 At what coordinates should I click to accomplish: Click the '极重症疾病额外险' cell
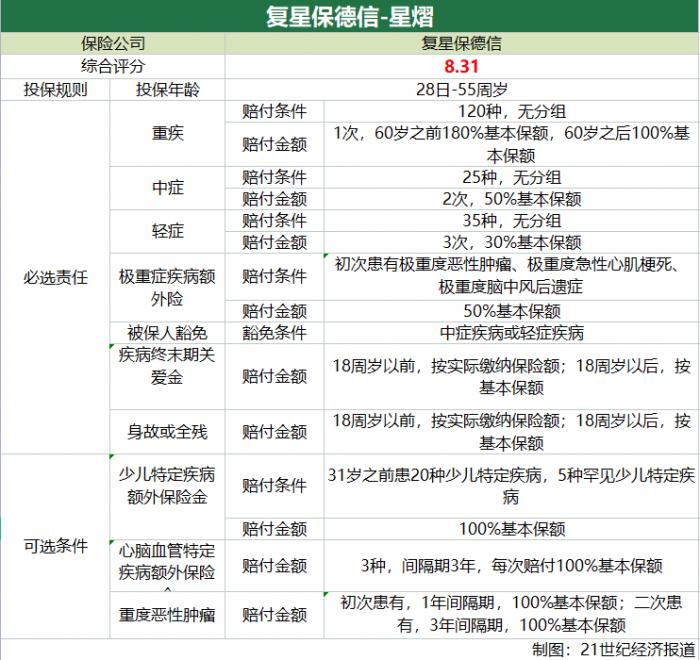point(167,287)
